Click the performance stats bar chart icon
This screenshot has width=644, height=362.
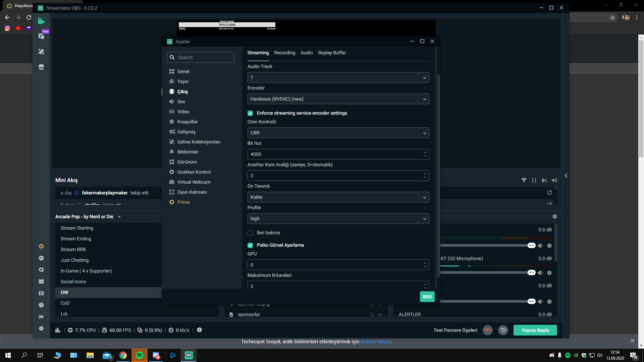click(x=58, y=330)
